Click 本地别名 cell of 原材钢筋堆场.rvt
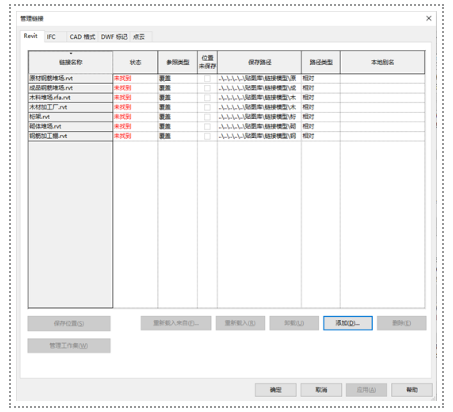This screenshot has width=453, height=412. tap(383, 78)
